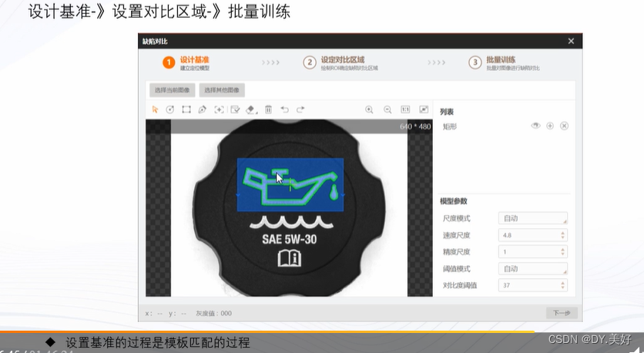Screen dimensions: 644x353
Task: Fit image to window
Action: tap(424, 109)
